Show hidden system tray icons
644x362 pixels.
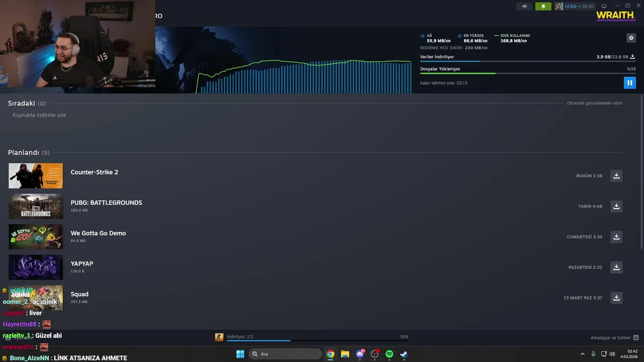click(x=583, y=354)
